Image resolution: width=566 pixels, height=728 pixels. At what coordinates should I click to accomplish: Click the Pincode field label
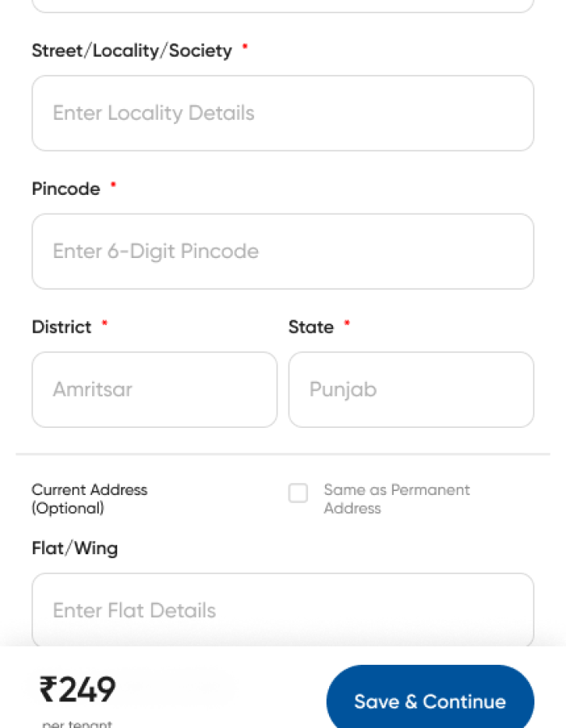click(x=65, y=188)
